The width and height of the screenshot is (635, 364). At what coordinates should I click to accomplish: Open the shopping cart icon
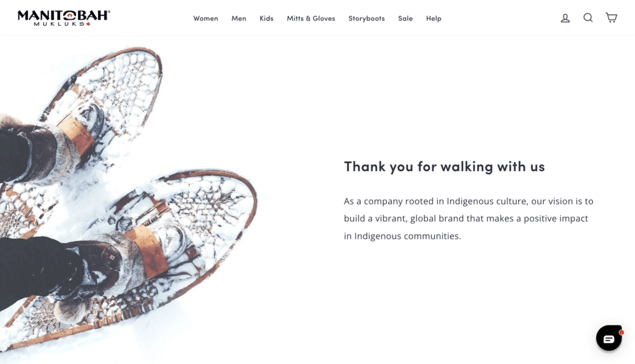(611, 17)
